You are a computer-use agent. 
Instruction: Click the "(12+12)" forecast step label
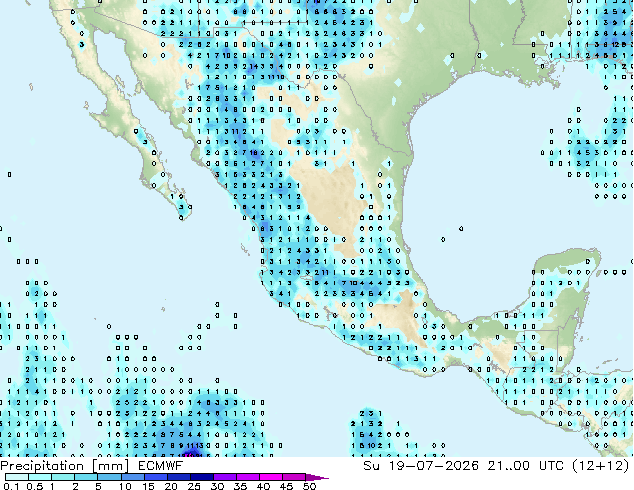pos(601,466)
